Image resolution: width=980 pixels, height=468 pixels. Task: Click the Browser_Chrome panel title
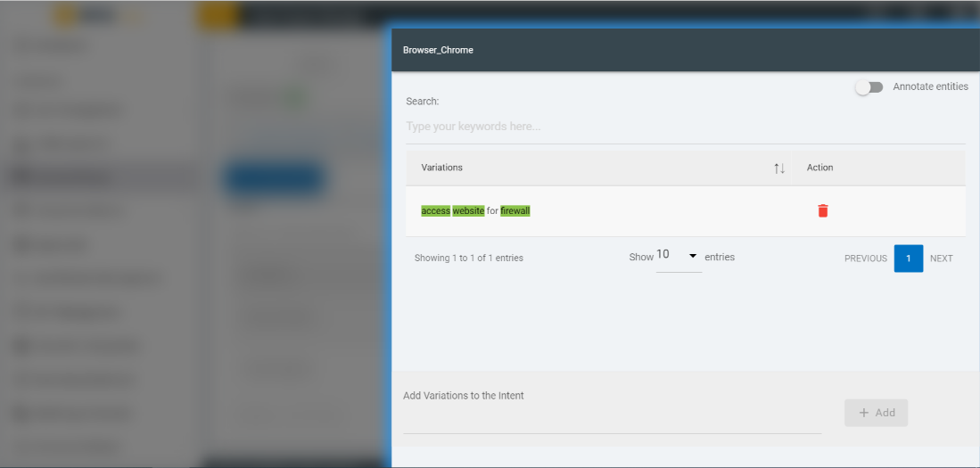coord(438,50)
